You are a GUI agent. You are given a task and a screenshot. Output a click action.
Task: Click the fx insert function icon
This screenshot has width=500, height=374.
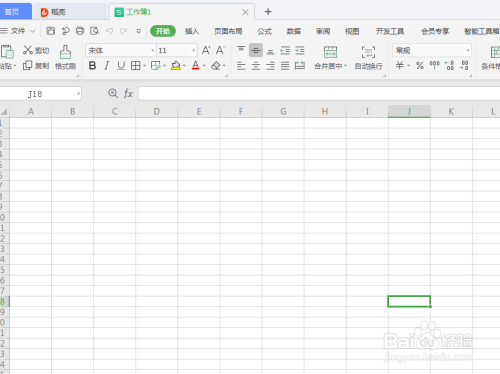(128, 93)
